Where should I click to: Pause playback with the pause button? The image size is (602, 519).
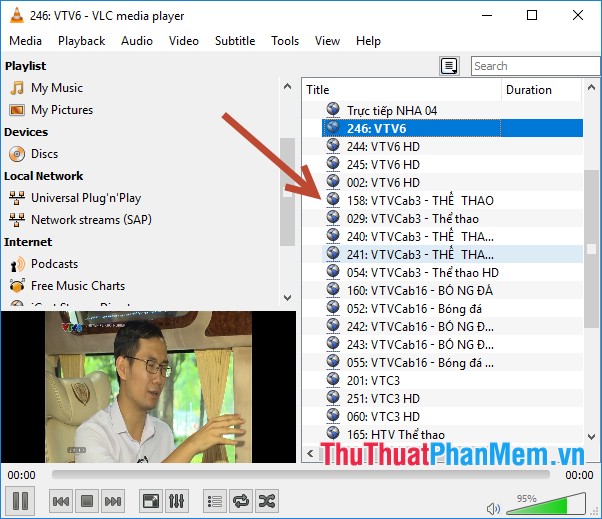(20, 501)
